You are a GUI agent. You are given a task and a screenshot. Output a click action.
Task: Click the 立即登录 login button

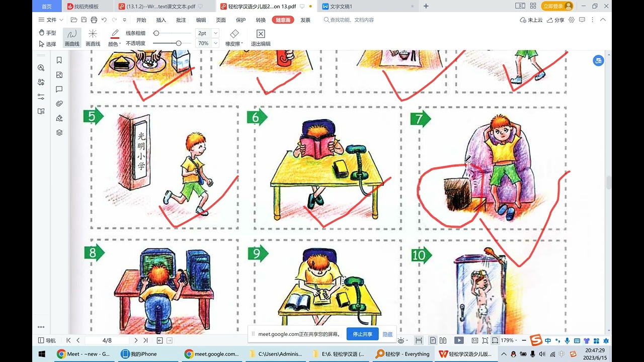click(557, 6)
